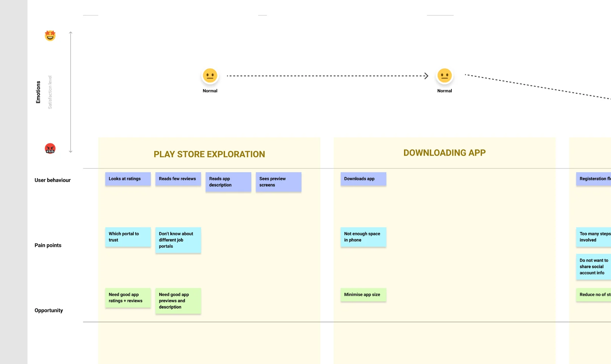Select the angry red emoji

pyautogui.click(x=50, y=148)
